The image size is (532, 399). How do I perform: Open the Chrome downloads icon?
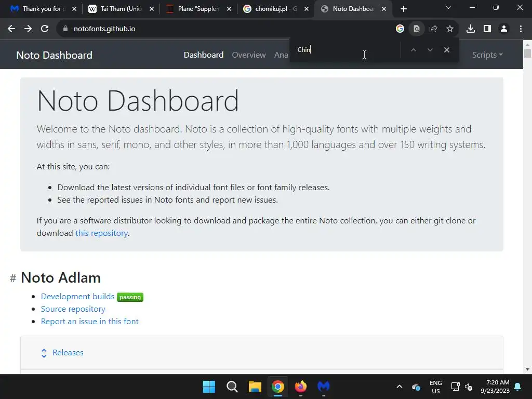point(471,29)
